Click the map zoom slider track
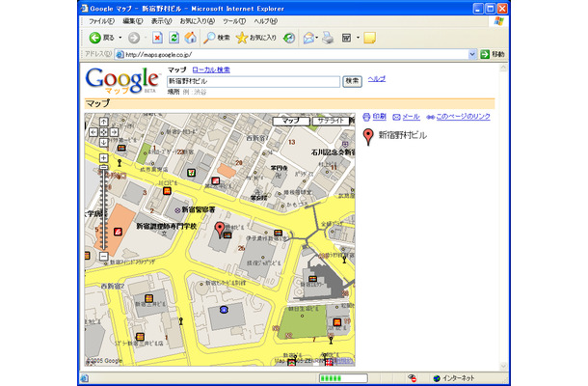This screenshot has height=386, width=588. point(104,210)
